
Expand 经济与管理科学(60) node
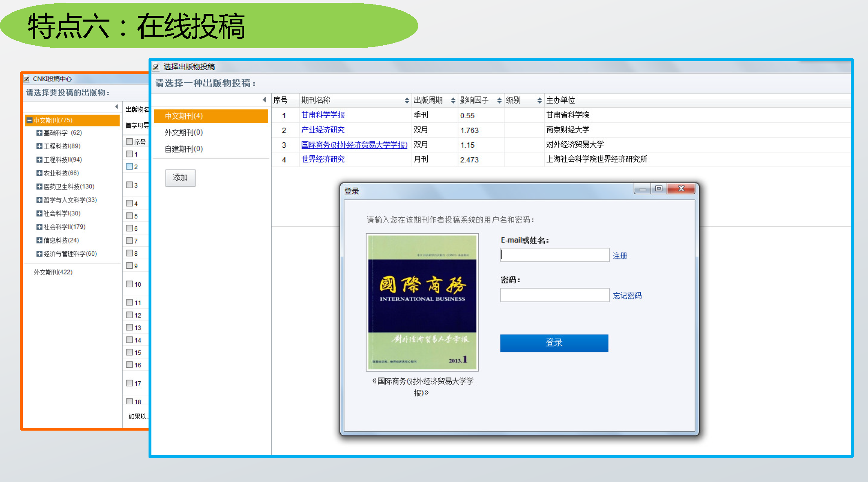[39, 254]
